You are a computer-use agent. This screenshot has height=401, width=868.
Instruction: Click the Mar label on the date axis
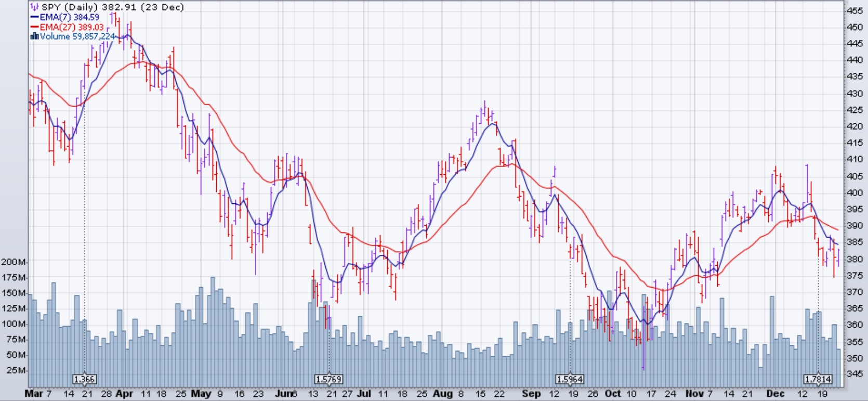33,394
